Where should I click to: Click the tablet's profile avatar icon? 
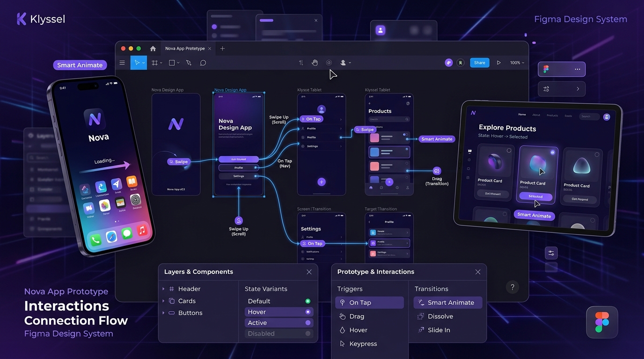[x=607, y=117]
